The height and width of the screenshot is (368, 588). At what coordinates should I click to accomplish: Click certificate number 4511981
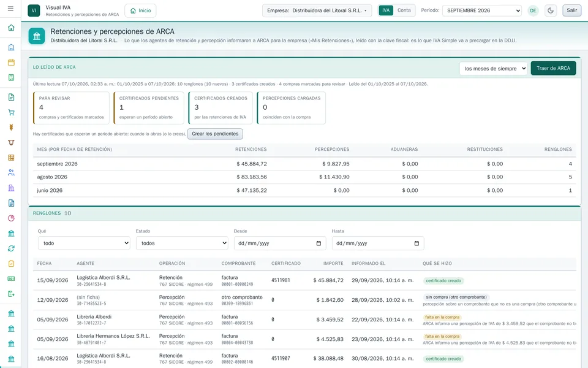coord(281,280)
